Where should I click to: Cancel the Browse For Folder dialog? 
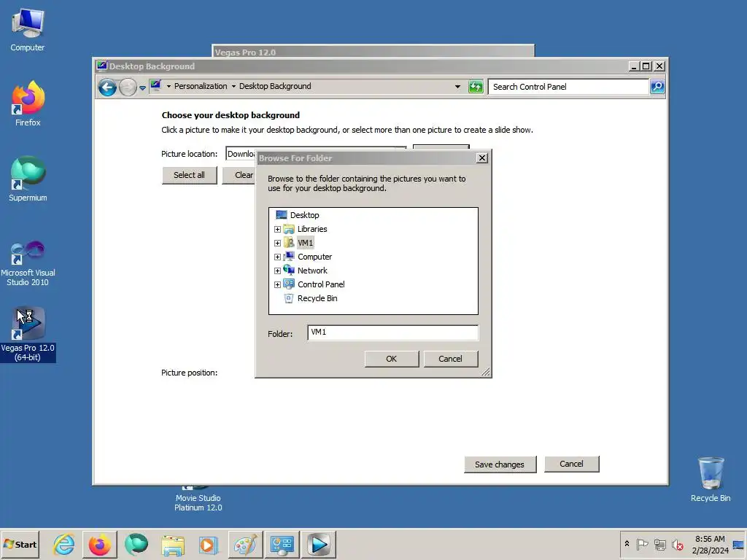tap(450, 359)
